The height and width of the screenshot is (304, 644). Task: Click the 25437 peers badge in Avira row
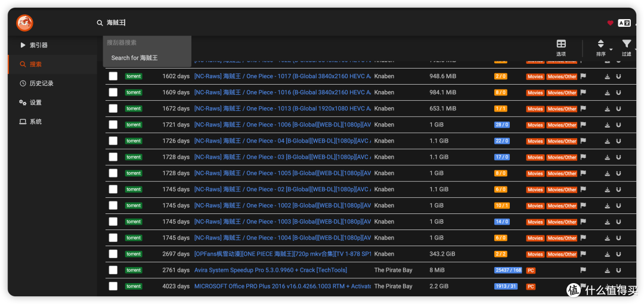point(508,270)
